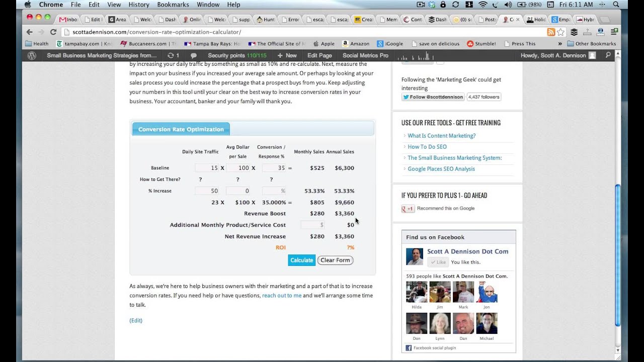Click the % Increase dollar field showing 0

[238, 191]
